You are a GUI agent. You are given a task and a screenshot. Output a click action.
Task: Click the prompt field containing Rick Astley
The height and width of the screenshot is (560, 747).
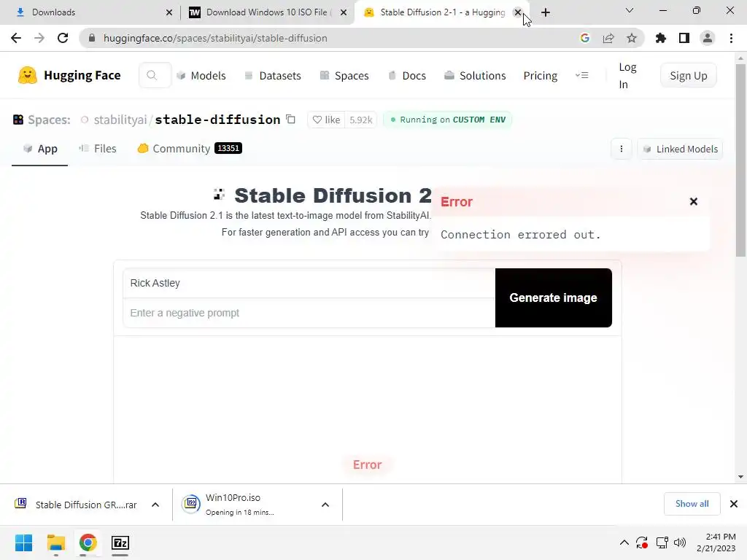[x=309, y=283]
